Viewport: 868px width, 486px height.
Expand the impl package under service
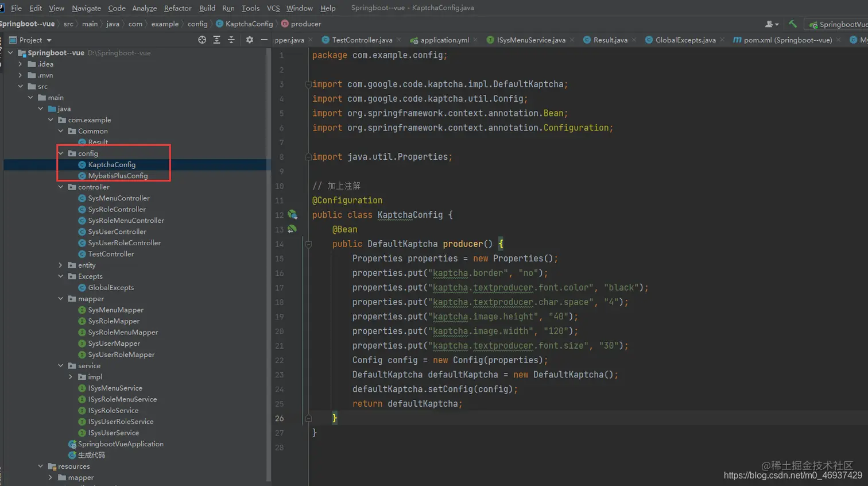pyautogui.click(x=71, y=377)
